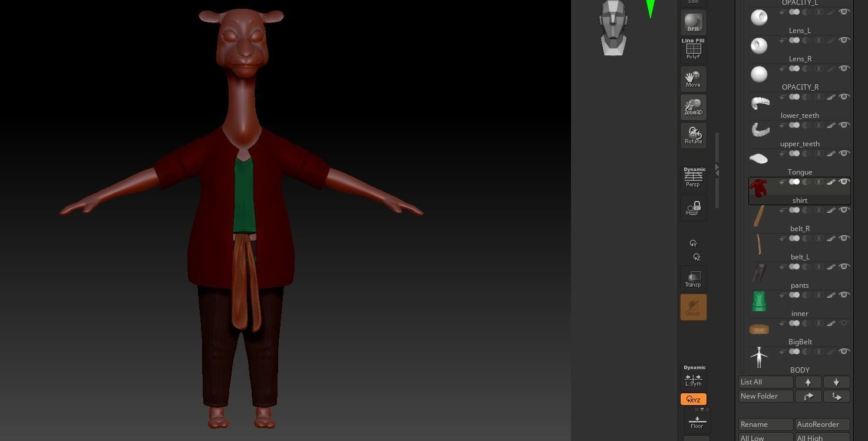Image resolution: width=868 pixels, height=441 pixels.
Task: Click the green cone axis indicator
Action: coord(651,8)
